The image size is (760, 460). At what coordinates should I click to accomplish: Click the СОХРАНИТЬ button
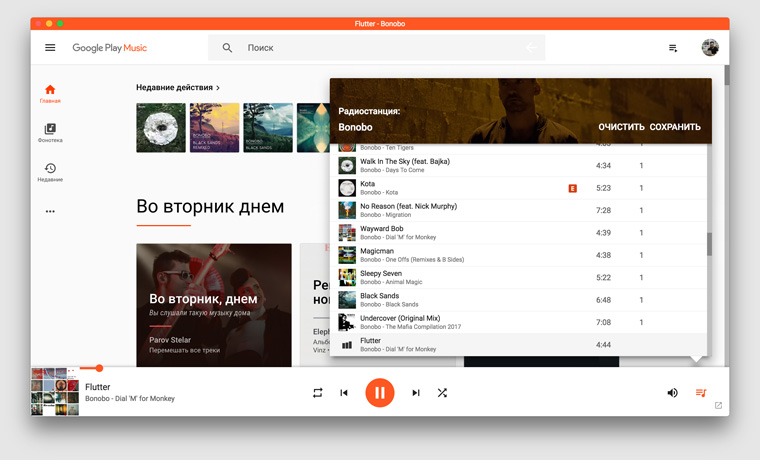(x=675, y=127)
